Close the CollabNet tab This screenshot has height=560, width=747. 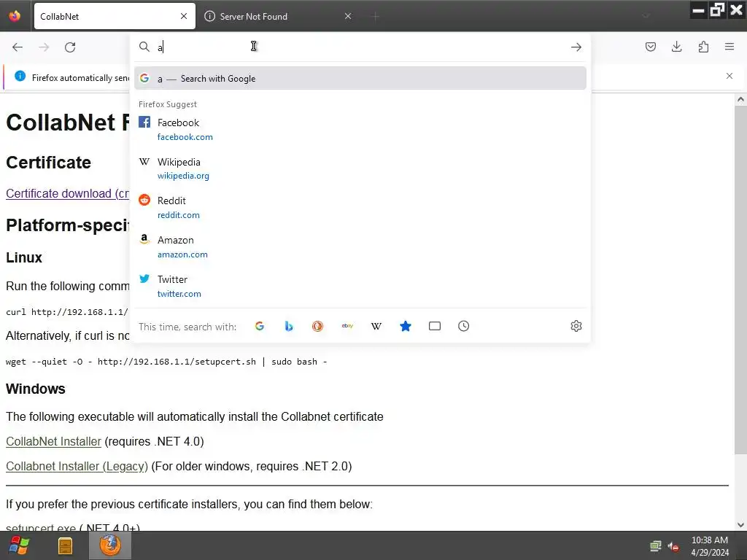(x=184, y=16)
